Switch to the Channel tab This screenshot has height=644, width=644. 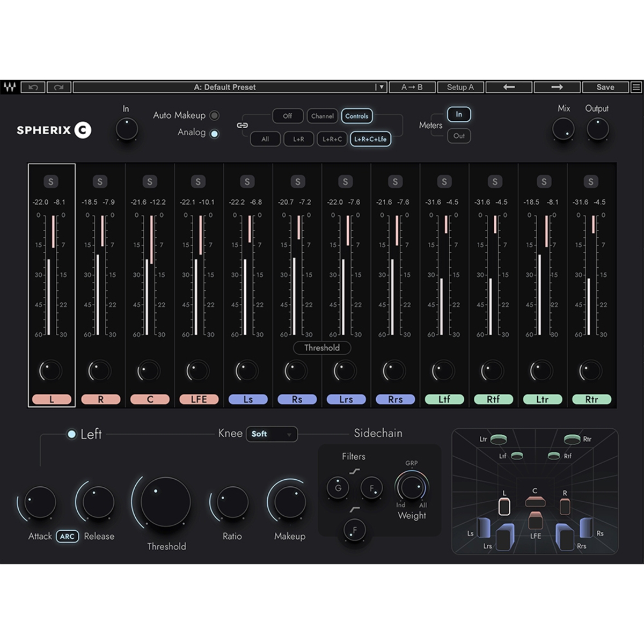pyautogui.click(x=323, y=116)
